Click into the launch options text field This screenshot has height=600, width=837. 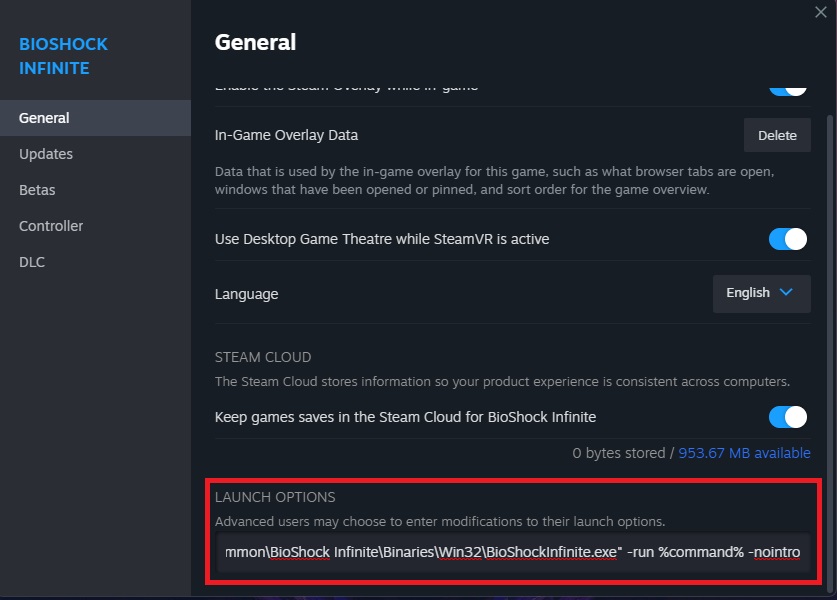click(513, 552)
